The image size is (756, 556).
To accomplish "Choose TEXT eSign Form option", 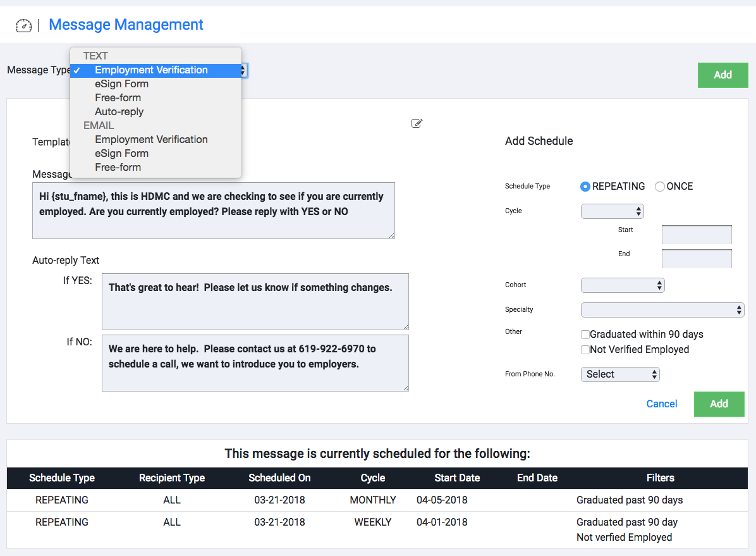I will (155, 84).
